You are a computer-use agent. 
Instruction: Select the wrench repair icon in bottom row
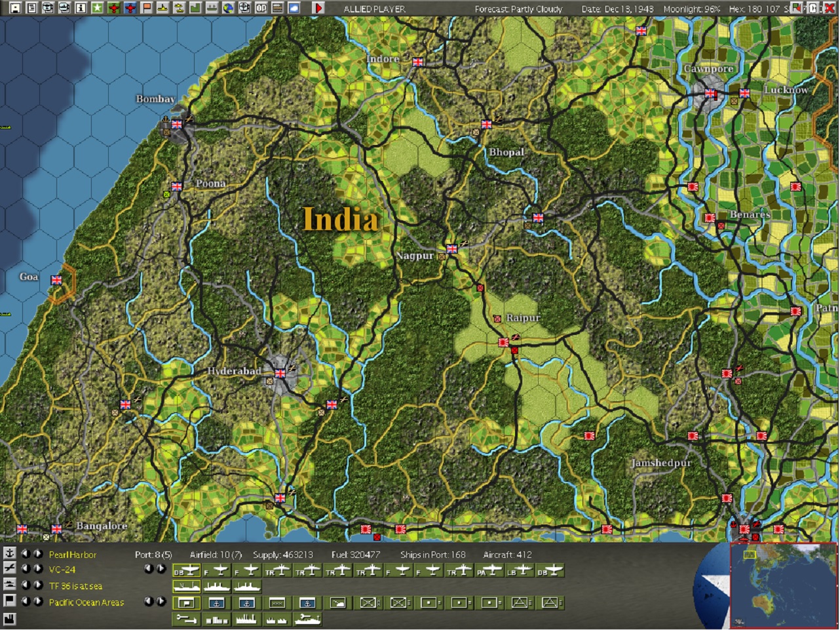[x=186, y=618]
